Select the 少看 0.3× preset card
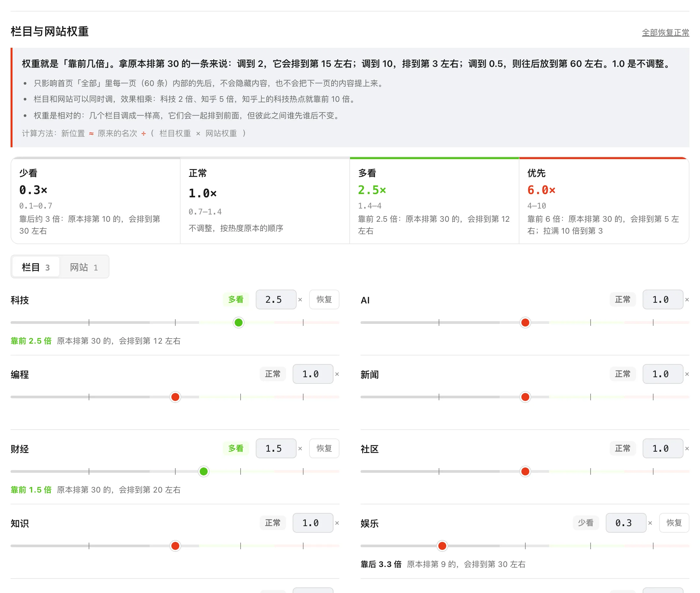 [96, 201]
